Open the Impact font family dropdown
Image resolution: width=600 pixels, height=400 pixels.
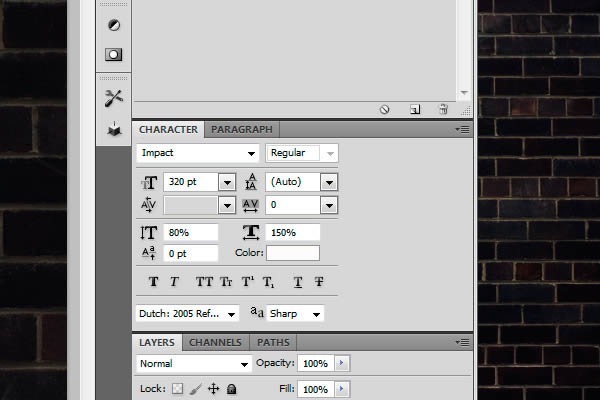(x=251, y=153)
